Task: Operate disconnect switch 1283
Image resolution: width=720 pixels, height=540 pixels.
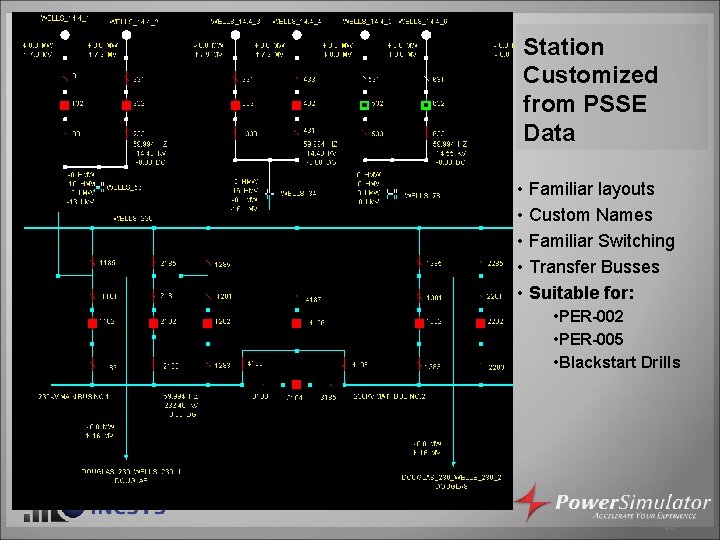Action: click(208, 365)
